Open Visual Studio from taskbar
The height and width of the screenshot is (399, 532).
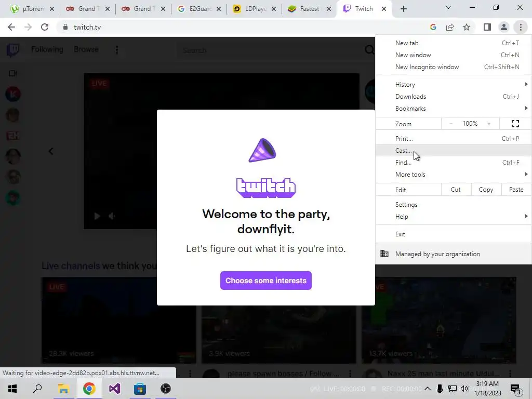[115, 389]
